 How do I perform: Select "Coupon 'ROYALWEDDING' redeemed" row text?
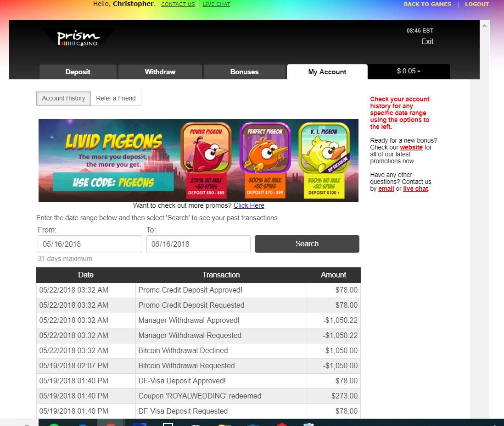coord(200,396)
